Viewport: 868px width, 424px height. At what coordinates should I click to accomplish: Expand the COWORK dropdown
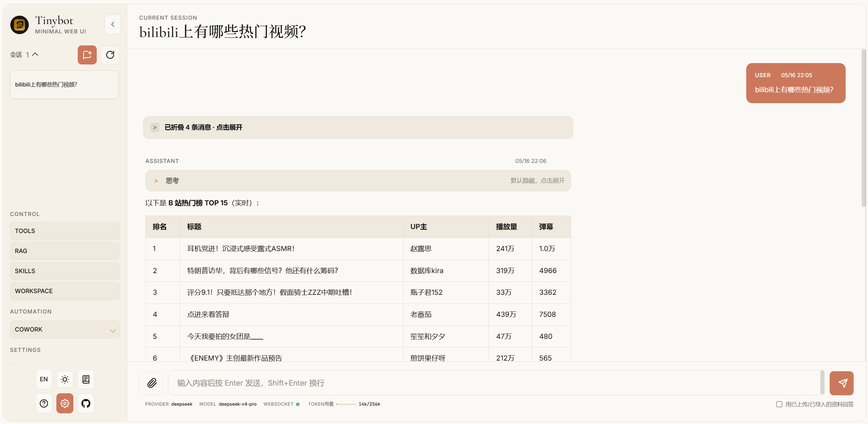point(65,329)
